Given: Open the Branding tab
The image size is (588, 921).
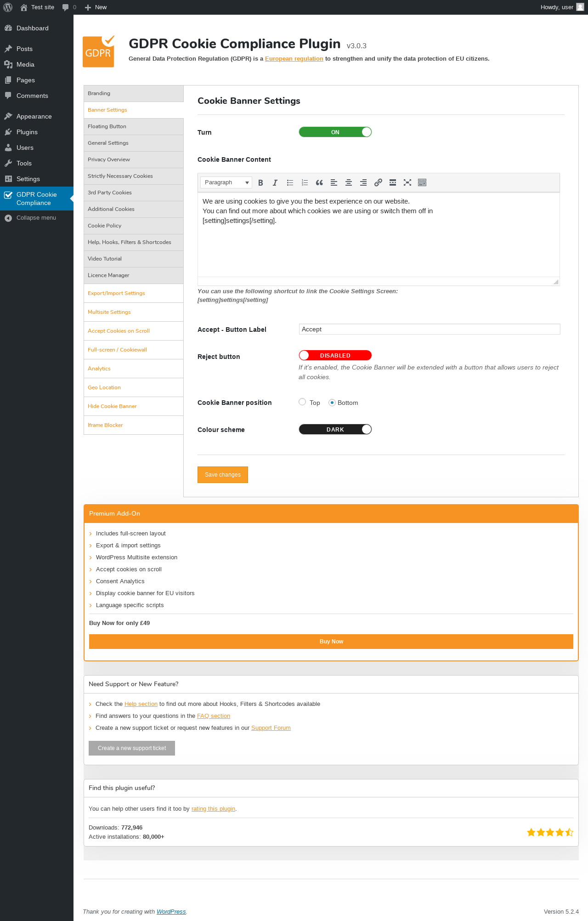Looking at the screenshot, I should [x=134, y=93].
